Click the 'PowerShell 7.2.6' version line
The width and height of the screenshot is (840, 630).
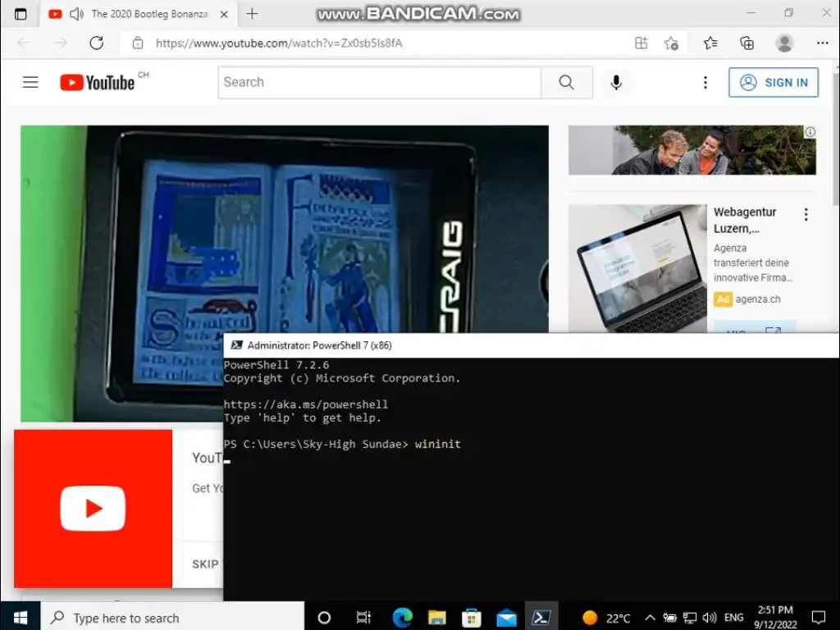tap(276, 365)
